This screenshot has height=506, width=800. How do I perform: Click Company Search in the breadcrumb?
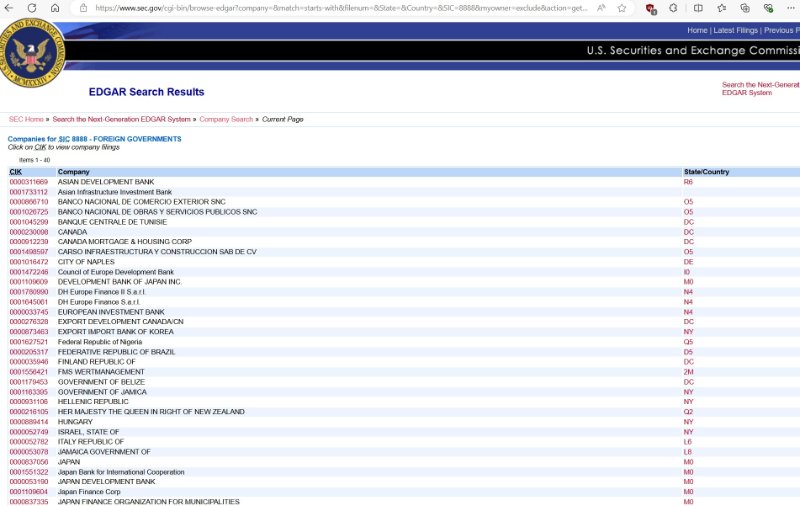[x=226, y=119]
